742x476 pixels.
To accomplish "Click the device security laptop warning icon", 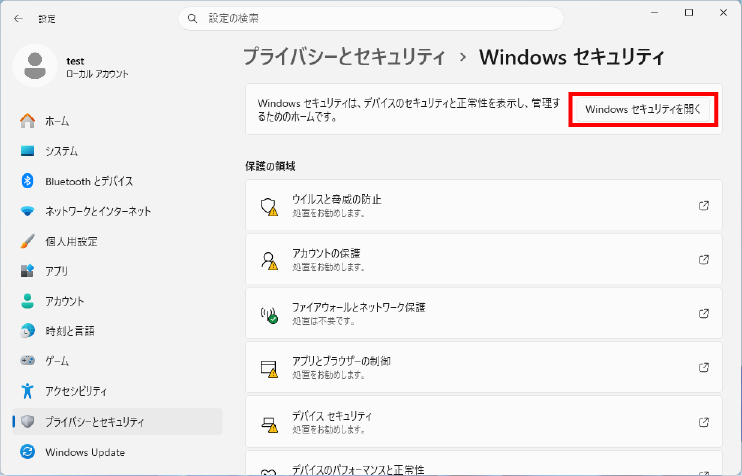I will [269, 424].
